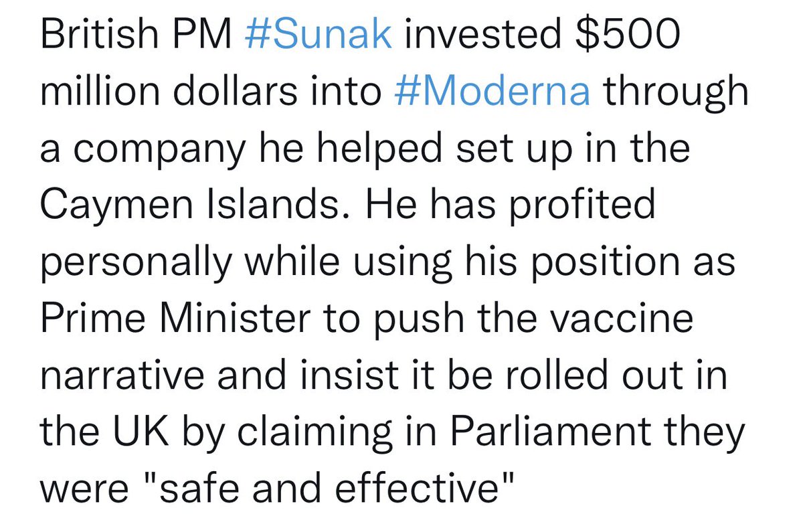Open the #Sunak hashtag link

click(318, 35)
